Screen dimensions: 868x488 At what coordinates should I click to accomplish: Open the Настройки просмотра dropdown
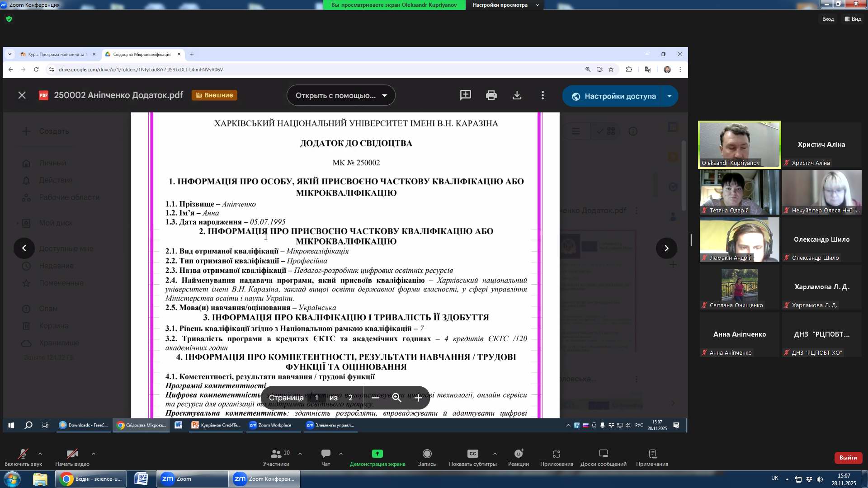click(x=505, y=5)
